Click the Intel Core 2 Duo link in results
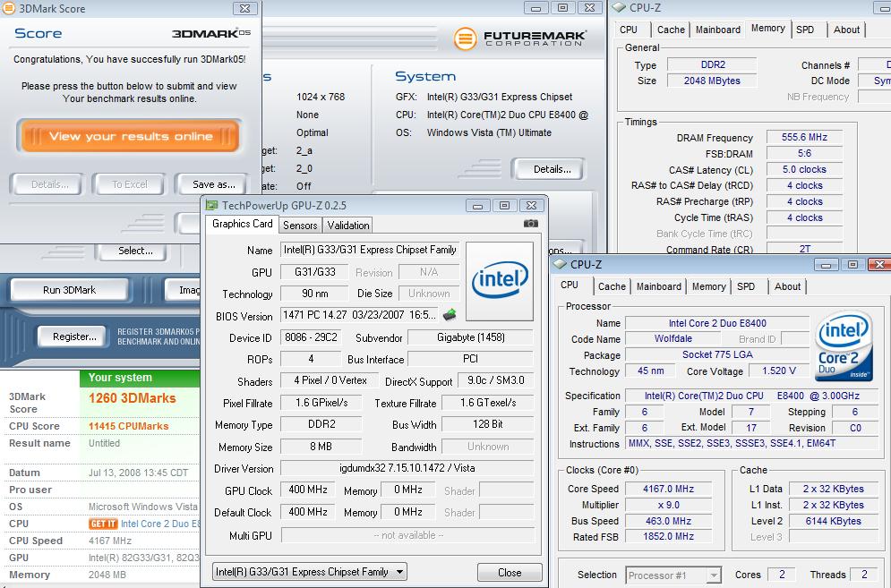The image size is (891, 588). pos(160,524)
